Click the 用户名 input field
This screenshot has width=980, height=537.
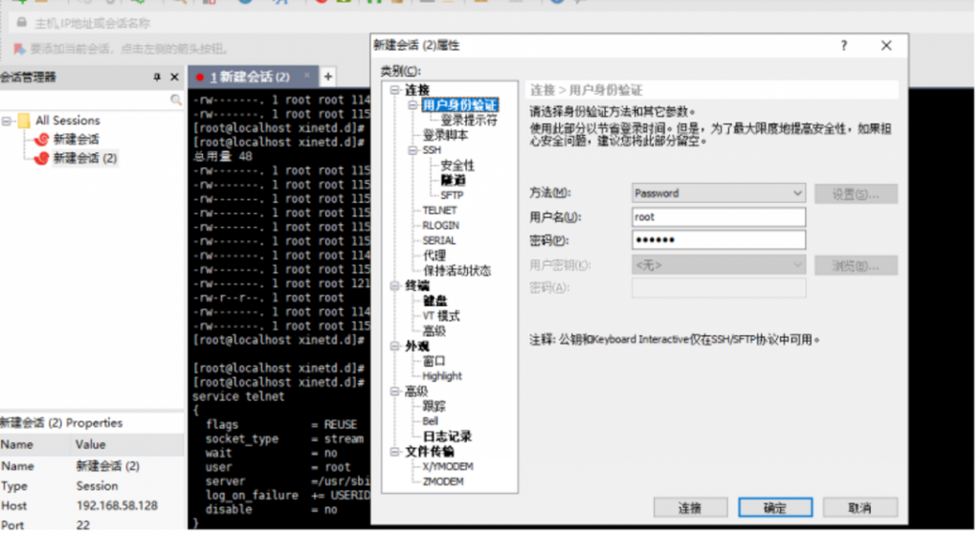(x=718, y=217)
